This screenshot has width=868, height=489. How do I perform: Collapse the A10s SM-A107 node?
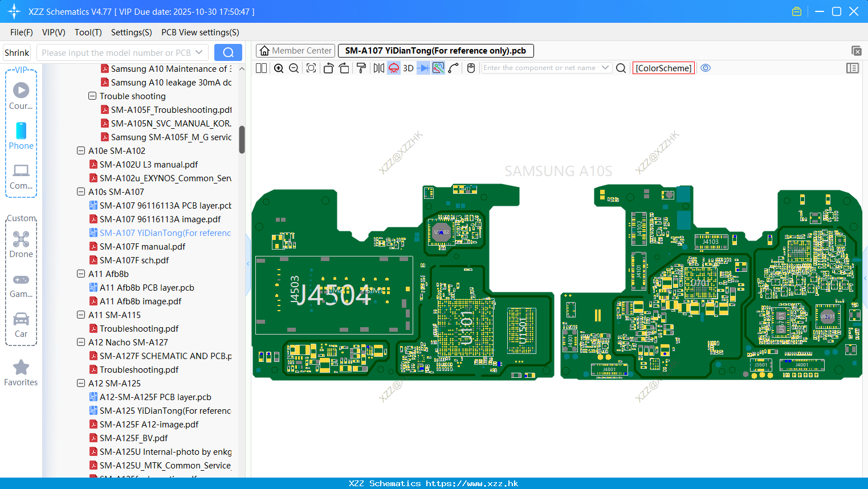click(x=81, y=192)
